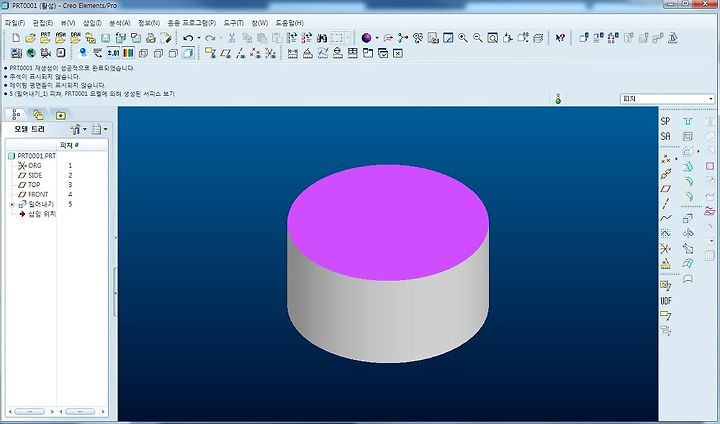Viewport: 720px width, 424px height.
Task: Zoom in with magnifier plus icon
Action: coord(463,38)
